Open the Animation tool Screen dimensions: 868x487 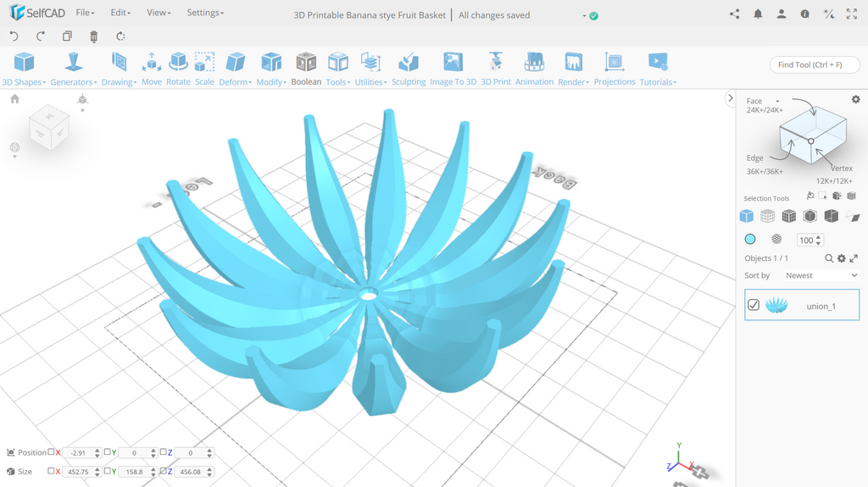pos(534,69)
